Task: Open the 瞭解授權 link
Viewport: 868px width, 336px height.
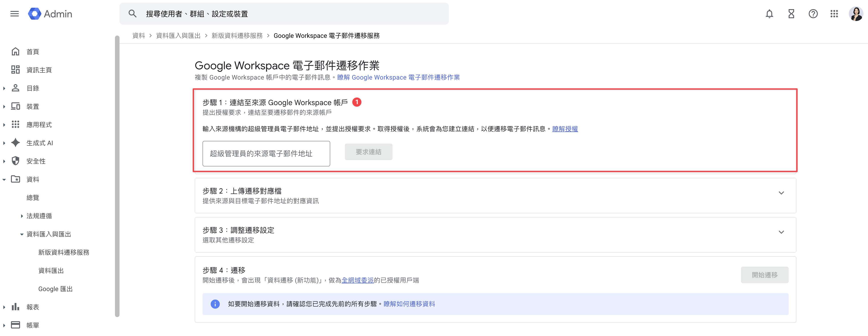Action: (565, 129)
